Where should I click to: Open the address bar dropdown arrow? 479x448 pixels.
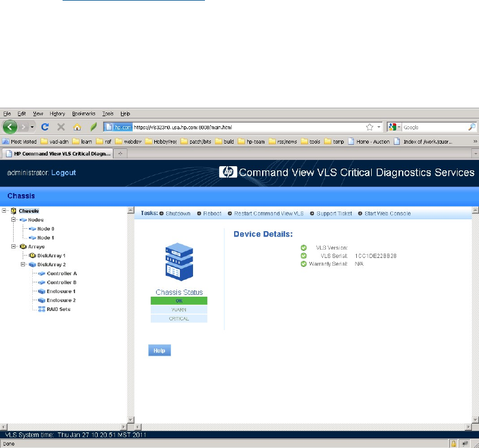pos(379,127)
